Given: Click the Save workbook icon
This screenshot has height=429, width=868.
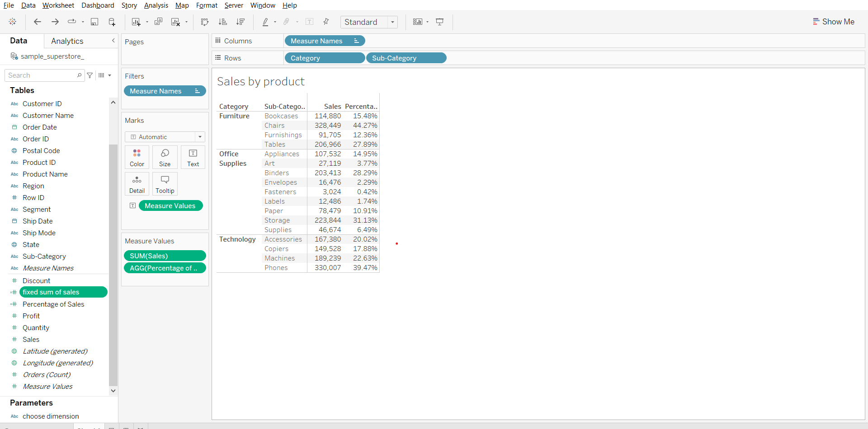Looking at the screenshot, I should [94, 22].
